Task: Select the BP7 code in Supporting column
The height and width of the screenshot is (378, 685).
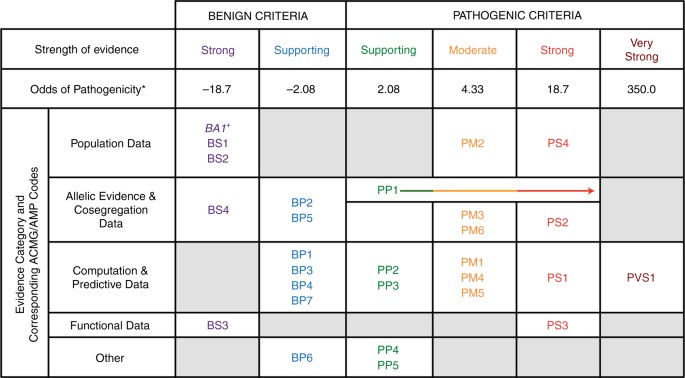Action: click(302, 300)
